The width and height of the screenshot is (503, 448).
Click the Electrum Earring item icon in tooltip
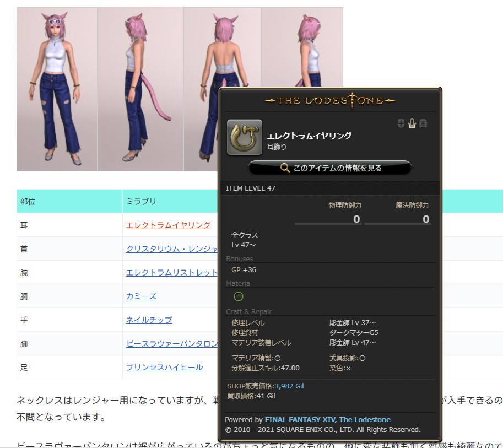click(245, 137)
